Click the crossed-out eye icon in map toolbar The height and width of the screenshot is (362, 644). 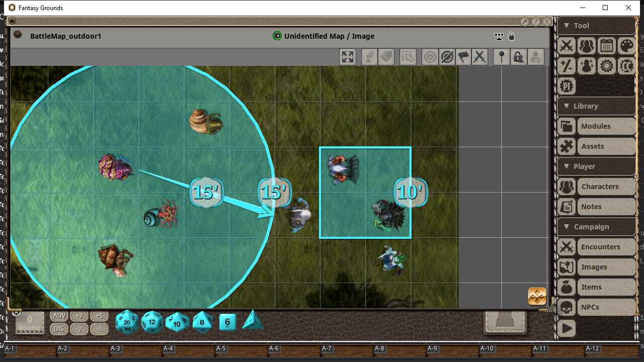447,57
